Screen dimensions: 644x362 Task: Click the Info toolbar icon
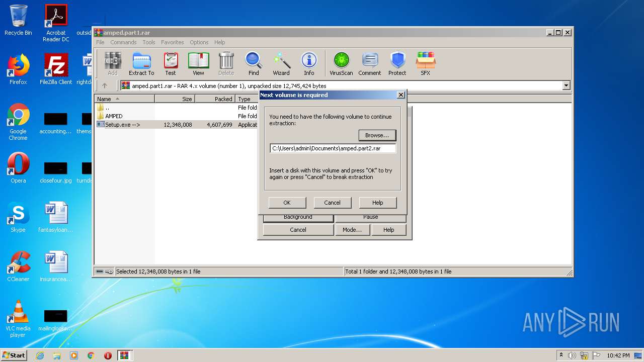(309, 64)
